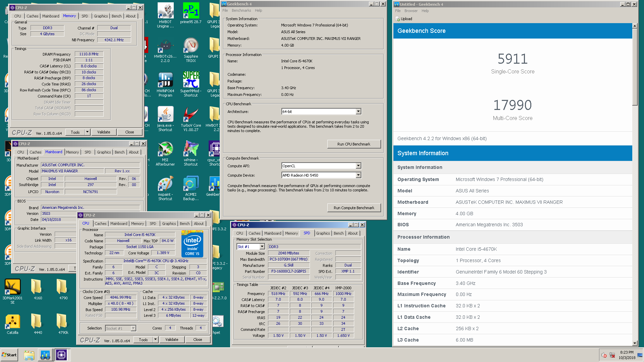The height and width of the screenshot is (362, 644).
Task: Open the 4790k folder on desktop
Action: point(63,324)
